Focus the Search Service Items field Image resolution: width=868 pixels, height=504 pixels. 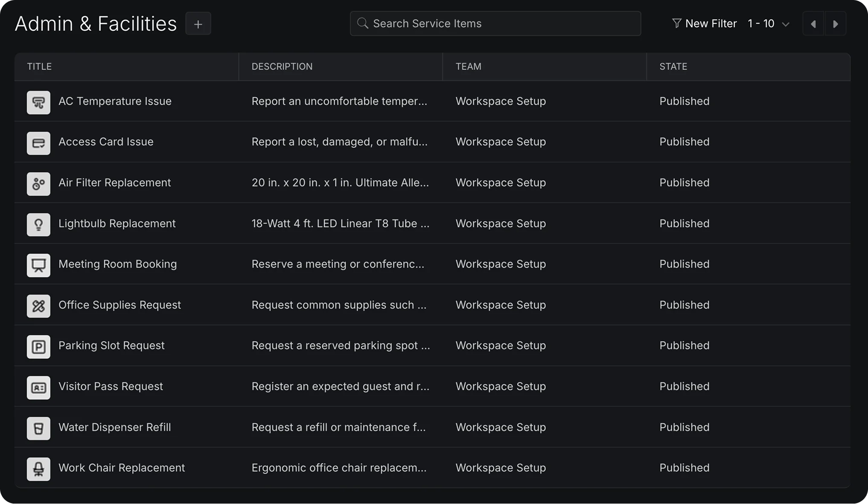click(495, 23)
